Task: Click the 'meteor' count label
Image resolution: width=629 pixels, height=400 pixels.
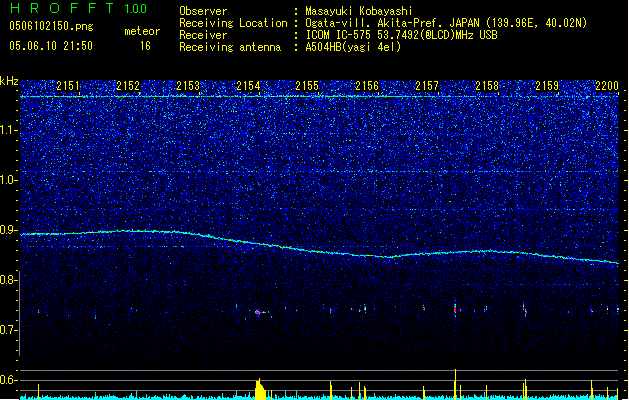Action: (x=142, y=31)
